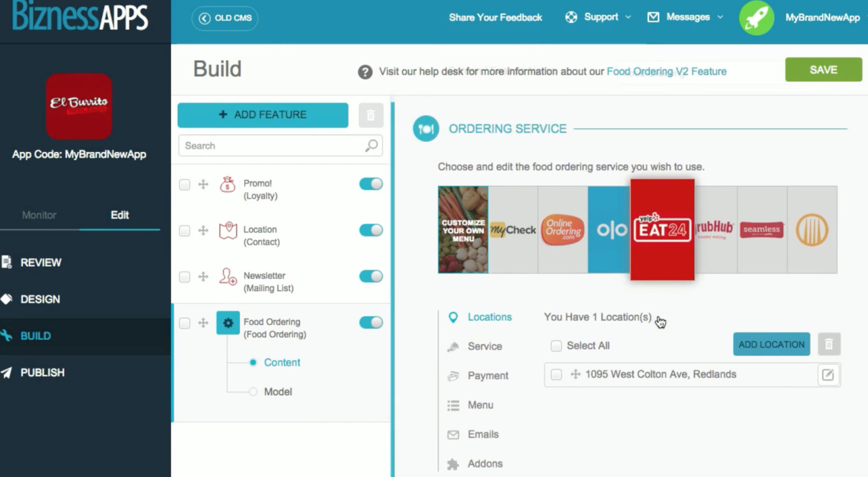
Task: Check the Promo! feature checkbox
Action: [x=184, y=185]
